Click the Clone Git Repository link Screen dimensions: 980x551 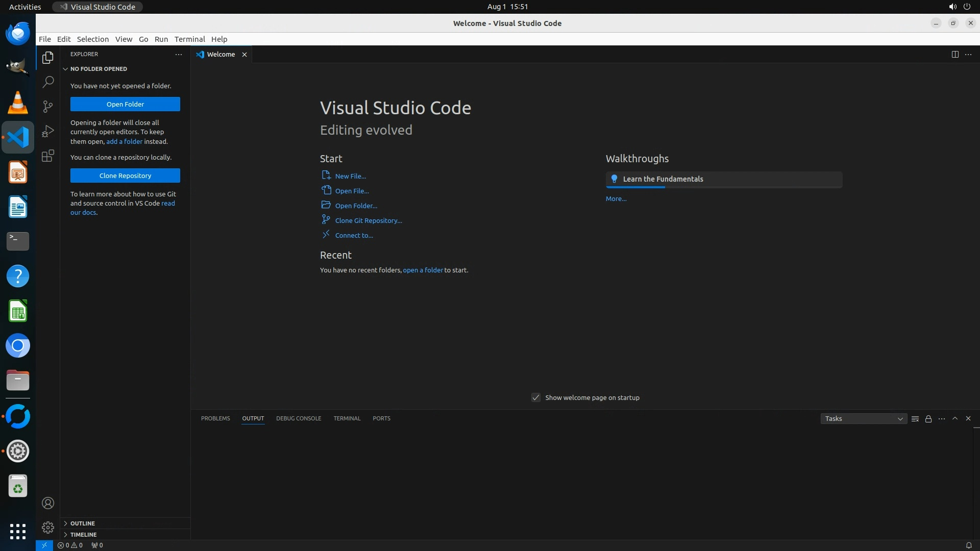[368, 220]
